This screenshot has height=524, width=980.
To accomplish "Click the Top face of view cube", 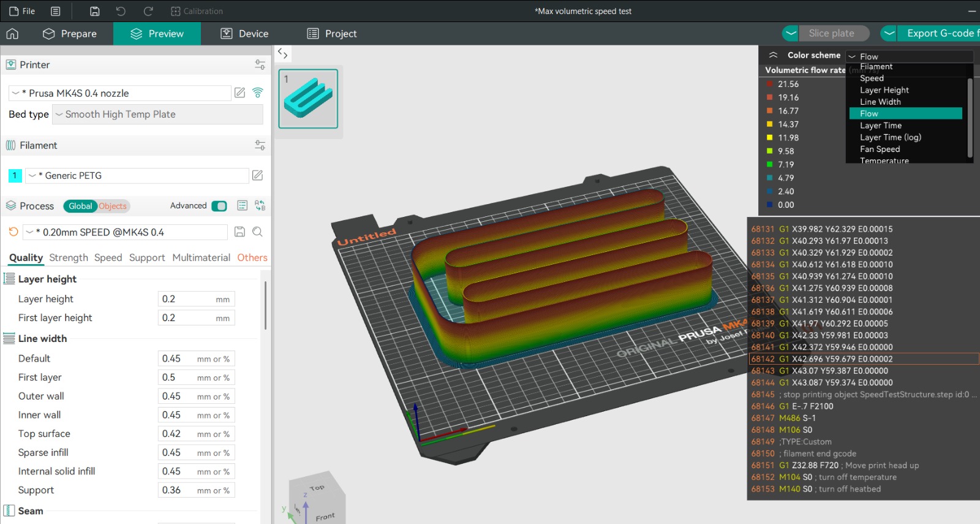I will tap(317, 487).
